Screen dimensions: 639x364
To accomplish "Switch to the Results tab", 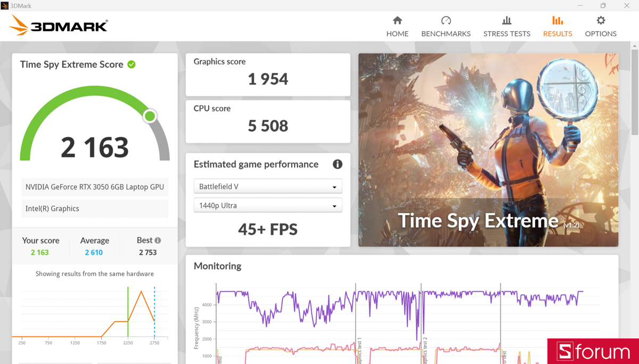I will tap(557, 26).
